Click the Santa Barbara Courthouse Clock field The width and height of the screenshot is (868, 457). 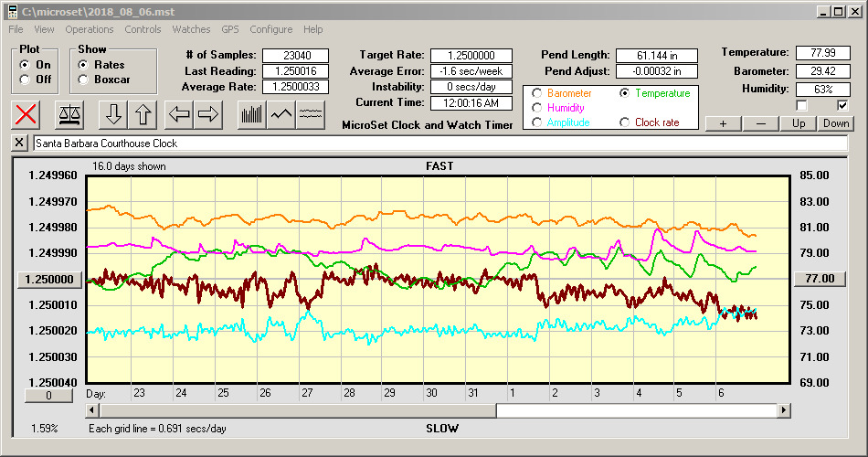[x=439, y=143]
